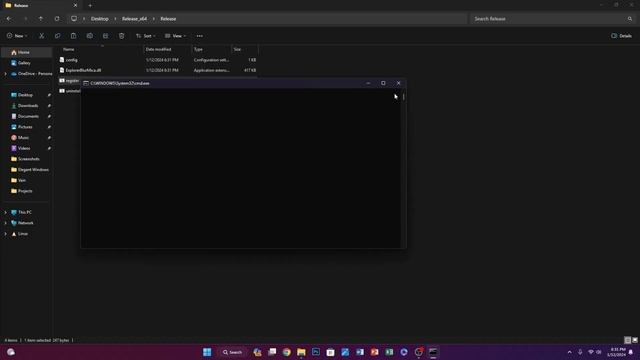
Task: Focus the Search Release box
Action: 553,19
